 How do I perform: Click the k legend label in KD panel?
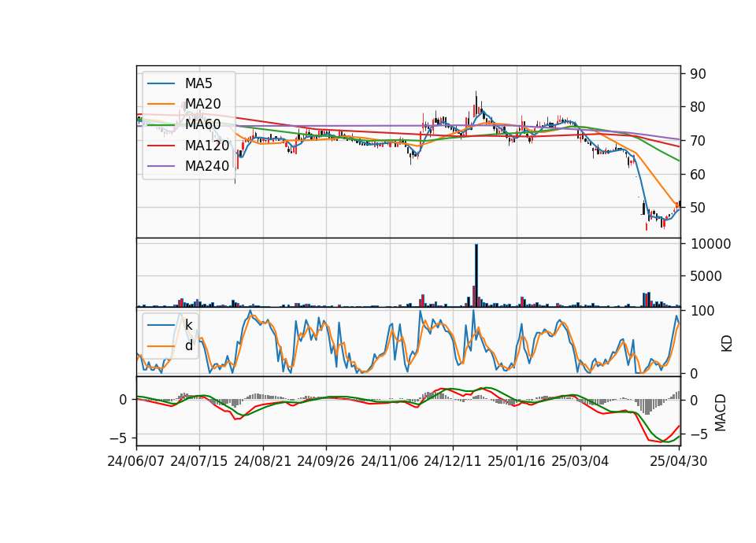pyautogui.click(x=188, y=325)
